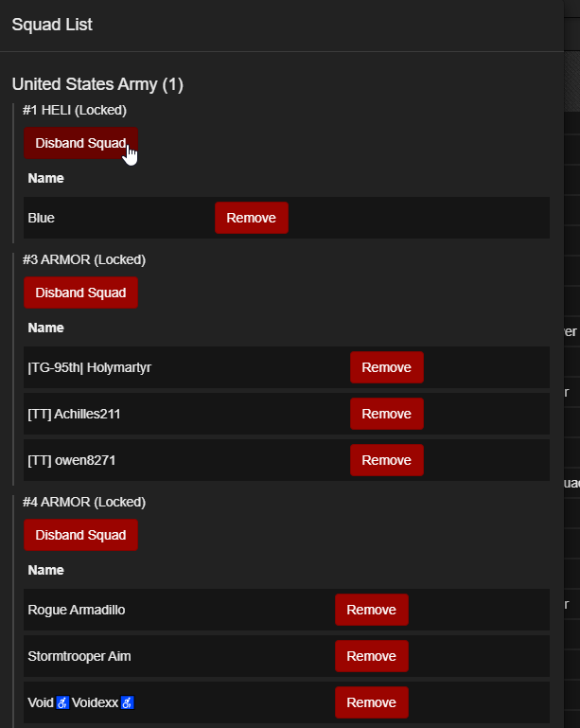
Task: Remove [TT] Achilles211 from squad
Action: [x=387, y=414]
